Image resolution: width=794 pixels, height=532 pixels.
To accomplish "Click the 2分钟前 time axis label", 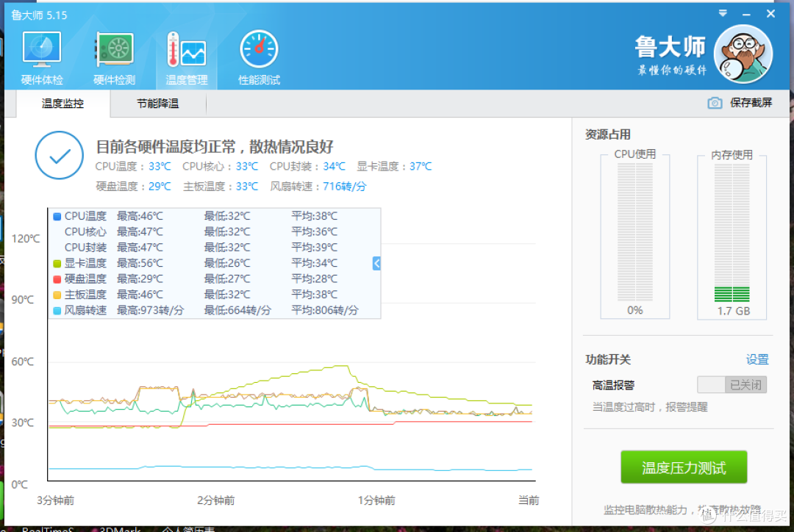I will point(216,500).
